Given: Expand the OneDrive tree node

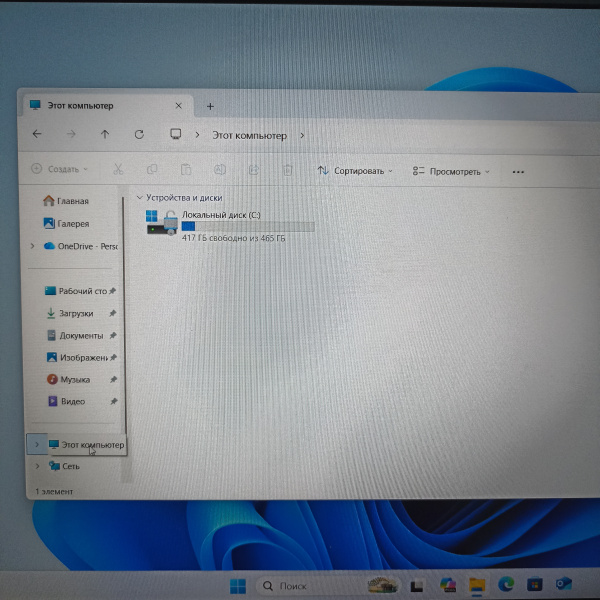Looking at the screenshot, I should tap(33, 246).
